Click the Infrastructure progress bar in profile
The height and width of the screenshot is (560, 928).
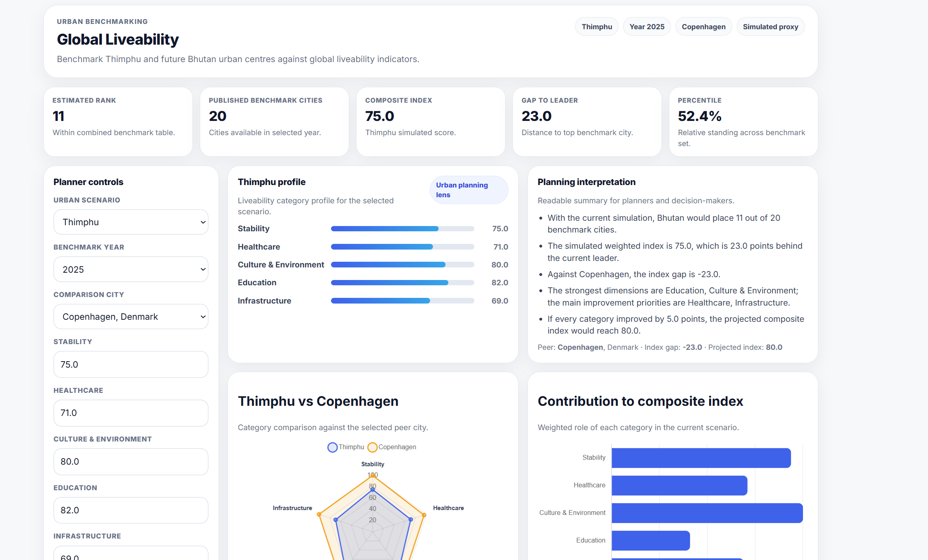coord(402,301)
